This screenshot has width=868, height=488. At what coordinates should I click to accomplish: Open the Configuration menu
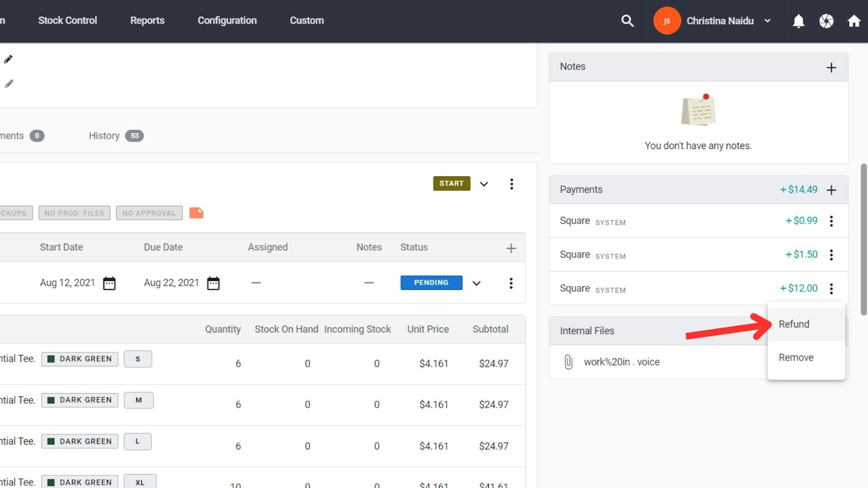point(227,21)
